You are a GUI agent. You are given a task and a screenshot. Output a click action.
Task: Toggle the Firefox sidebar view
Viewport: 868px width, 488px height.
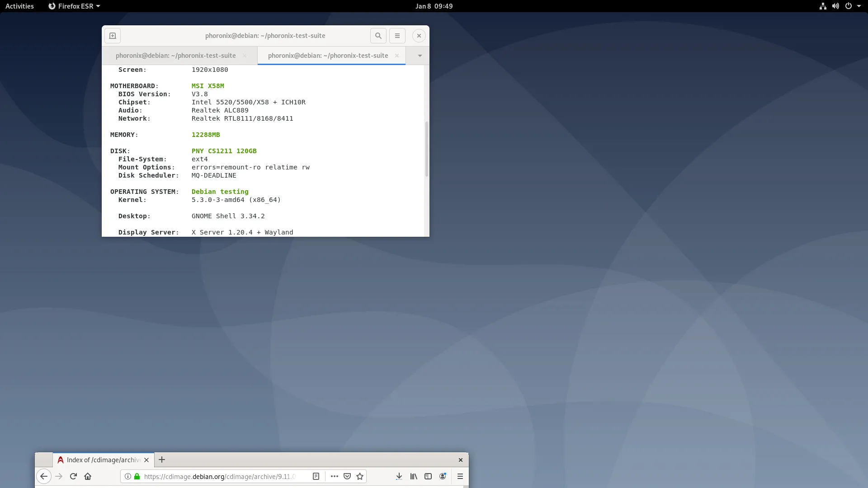(428, 476)
